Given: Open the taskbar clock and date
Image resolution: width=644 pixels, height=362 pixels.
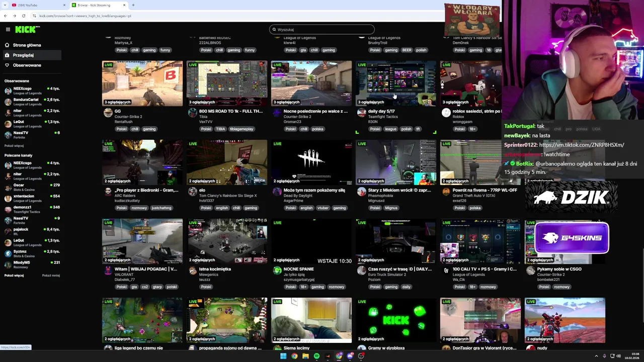Looking at the screenshot, I should (631, 356).
